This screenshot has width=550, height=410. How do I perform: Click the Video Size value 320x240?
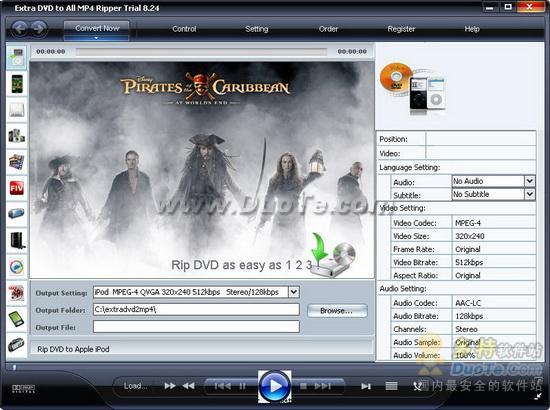click(x=470, y=236)
